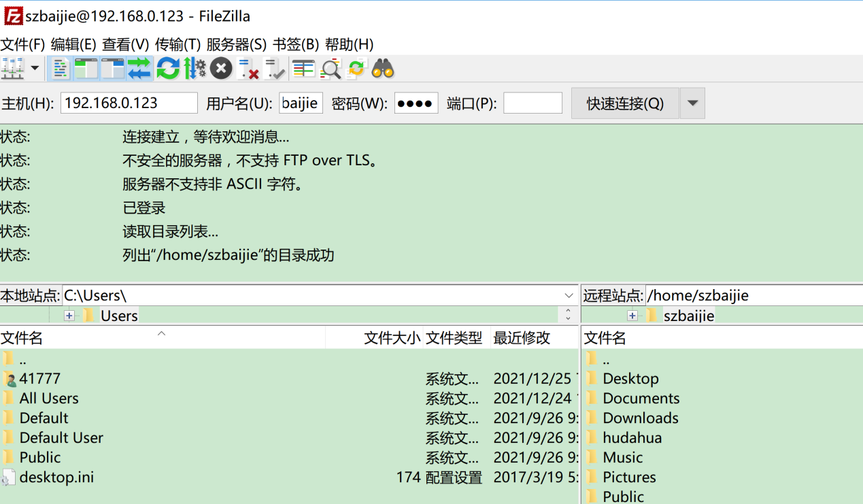Open directory listing filters icon

click(x=303, y=69)
